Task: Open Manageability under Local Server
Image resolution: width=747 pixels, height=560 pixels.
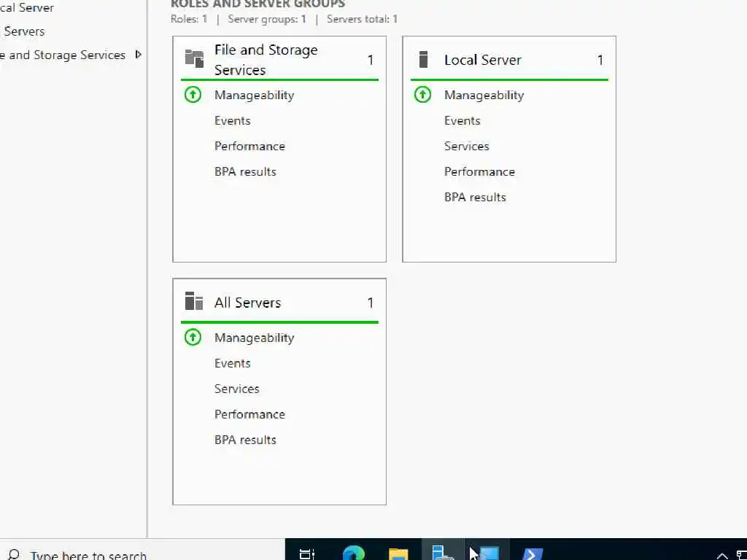Action: pyautogui.click(x=484, y=96)
